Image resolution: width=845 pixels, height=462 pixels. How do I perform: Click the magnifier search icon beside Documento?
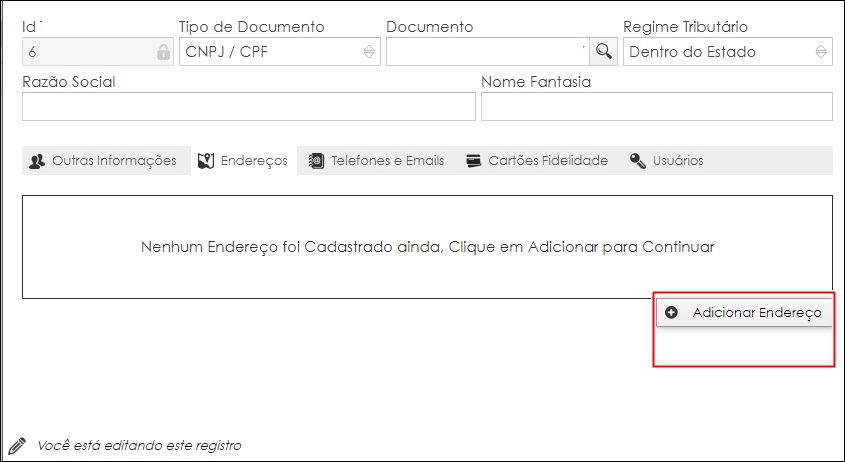(x=604, y=51)
